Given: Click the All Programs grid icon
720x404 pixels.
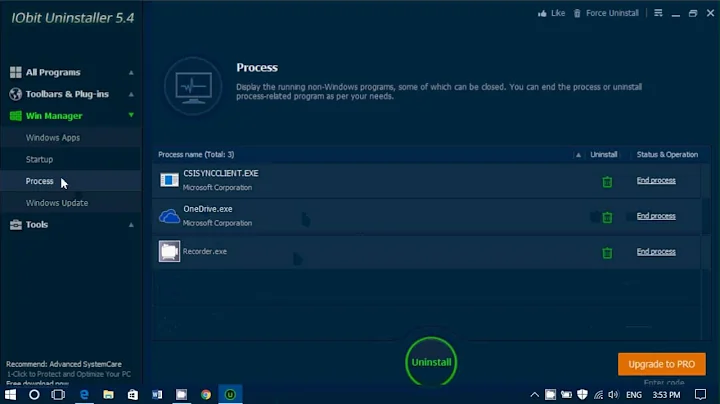Looking at the screenshot, I should 16,72.
